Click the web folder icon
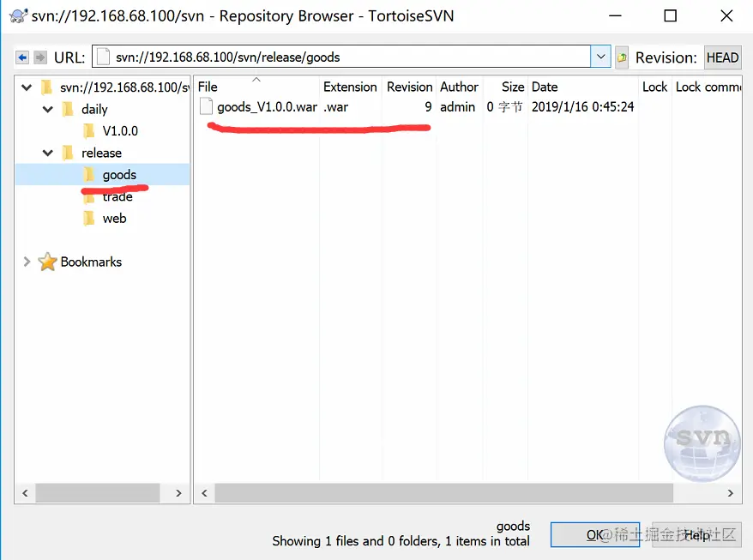753x560 pixels. [x=89, y=218]
